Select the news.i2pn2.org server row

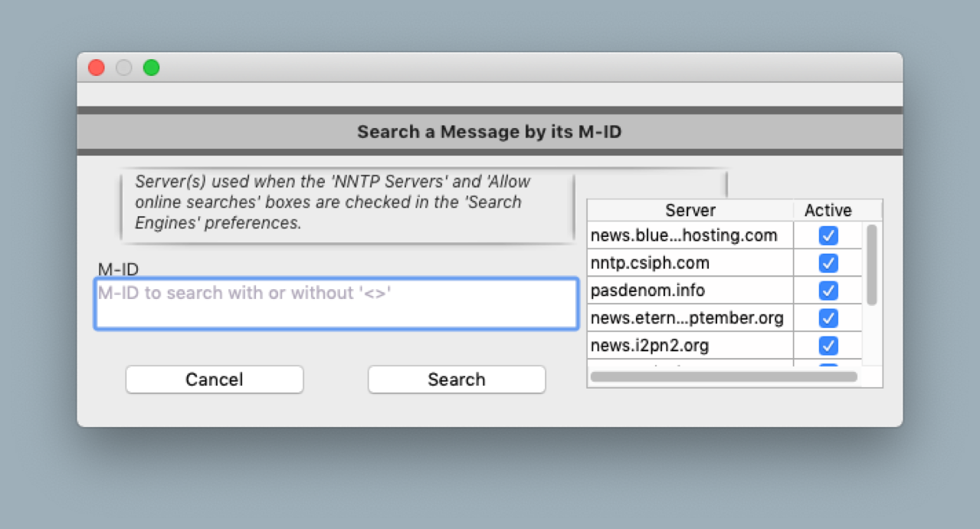(649, 346)
